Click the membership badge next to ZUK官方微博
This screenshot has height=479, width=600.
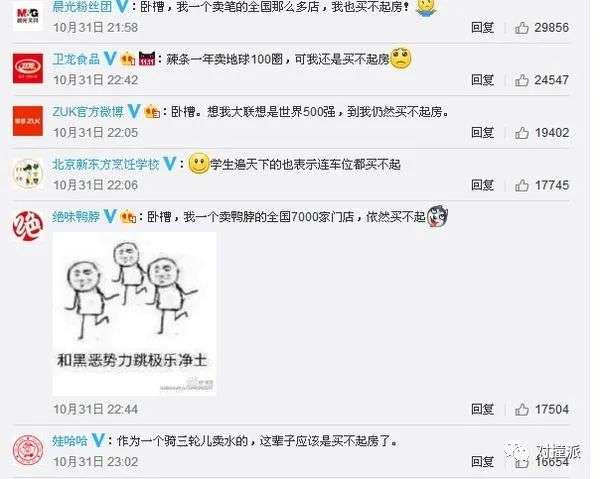click(x=152, y=112)
